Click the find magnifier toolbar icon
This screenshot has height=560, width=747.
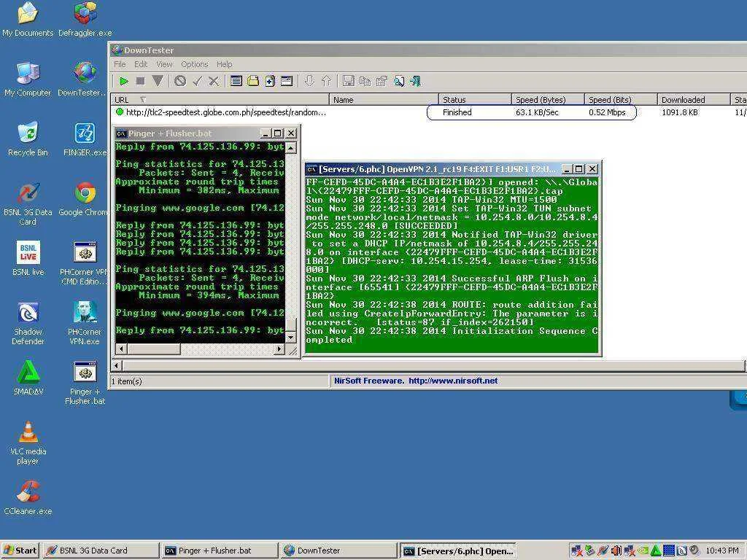399,81
